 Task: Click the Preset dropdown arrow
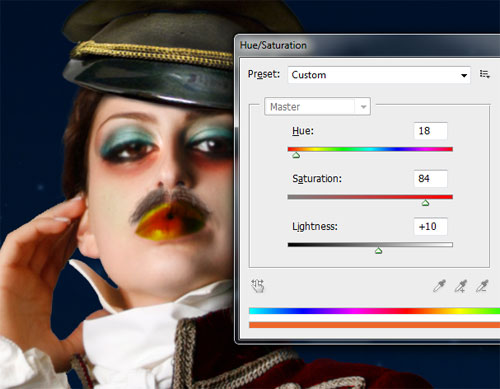(464, 75)
